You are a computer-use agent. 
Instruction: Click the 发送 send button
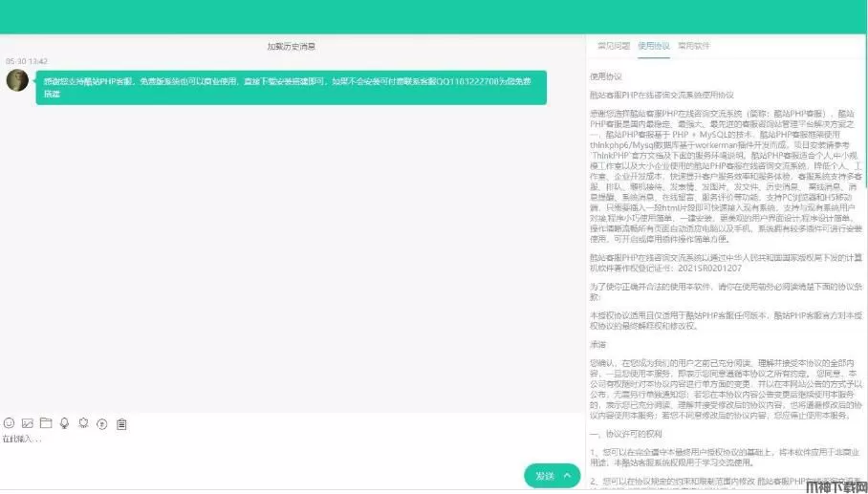click(545, 476)
